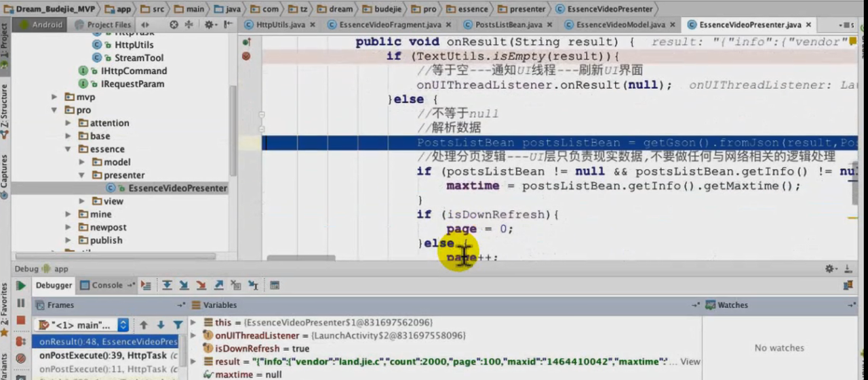The width and height of the screenshot is (868, 380).
Task: Run to Cursor in debugger toolbar
Action: coord(253,286)
